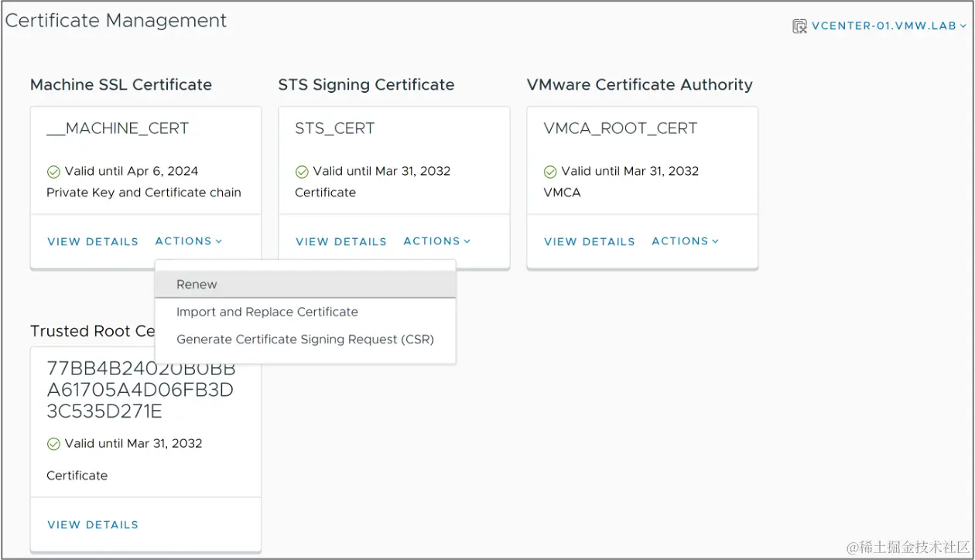
Task: Select Renew from the Actions menu
Action: click(x=197, y=285)
